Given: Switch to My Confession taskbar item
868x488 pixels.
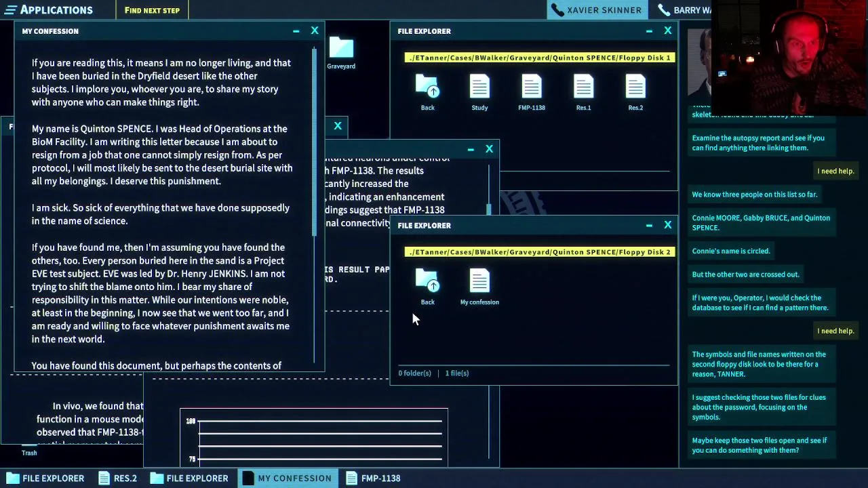Looking at the screenshot, I should pyautogui.click(x=287, y=478).
